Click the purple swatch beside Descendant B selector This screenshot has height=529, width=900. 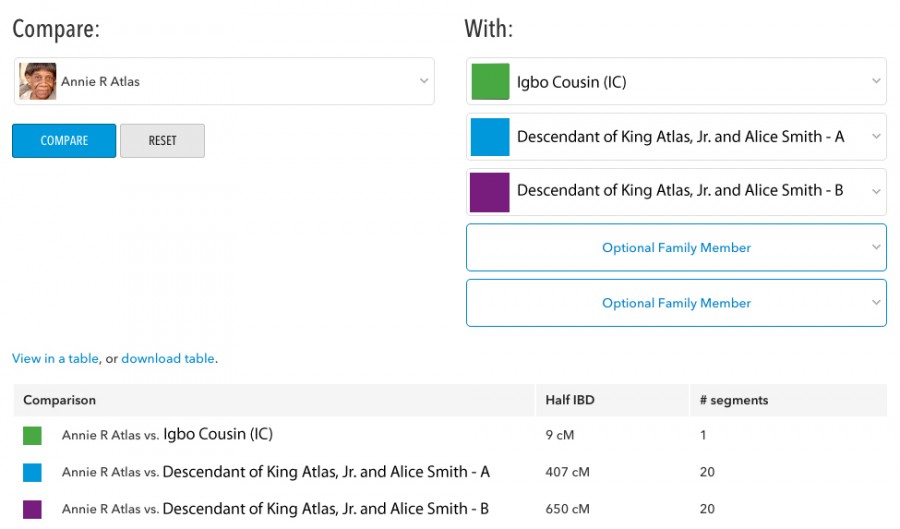(490, 192)
